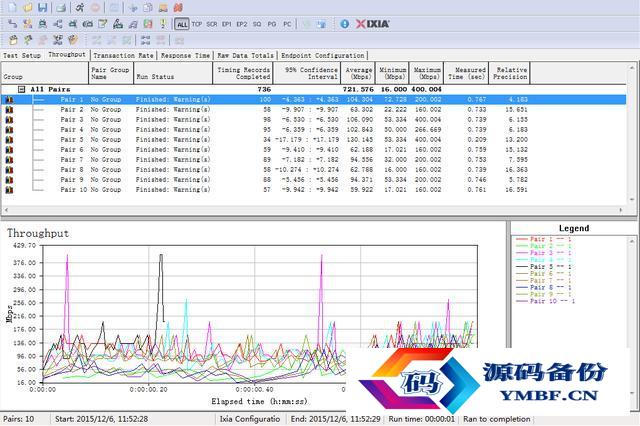This screenshot has width=640, height=426.
Task: Click the Pair 5 maximum value 400.004
Action: click(426, 140)
